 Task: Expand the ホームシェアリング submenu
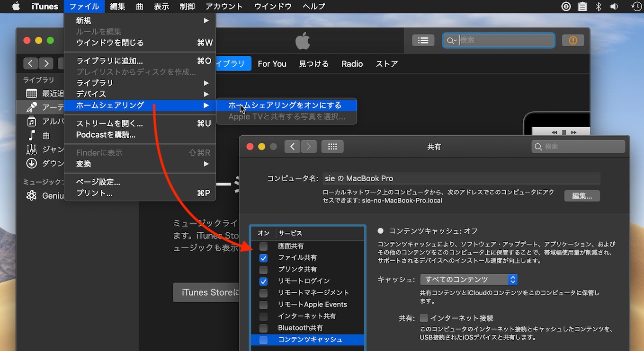(140, 105)
